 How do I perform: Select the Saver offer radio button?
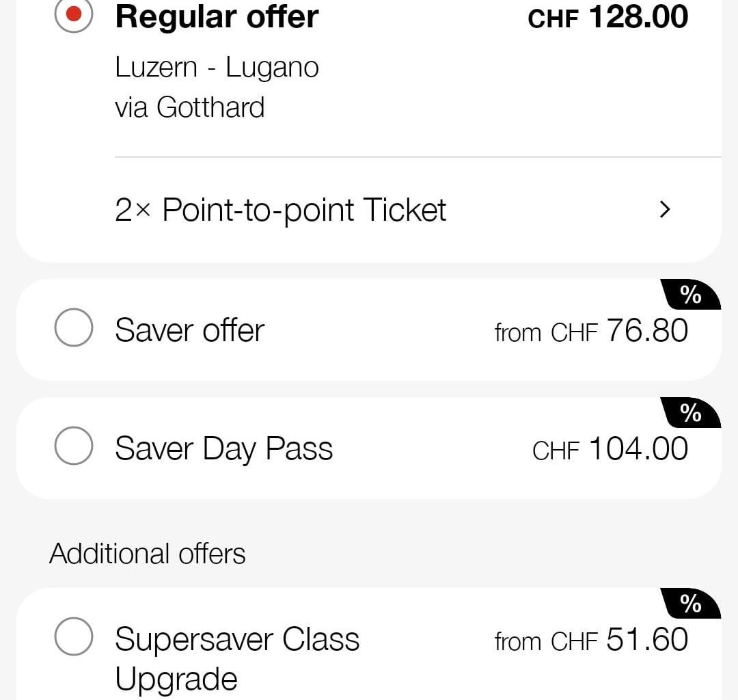[x=74, y=328]
